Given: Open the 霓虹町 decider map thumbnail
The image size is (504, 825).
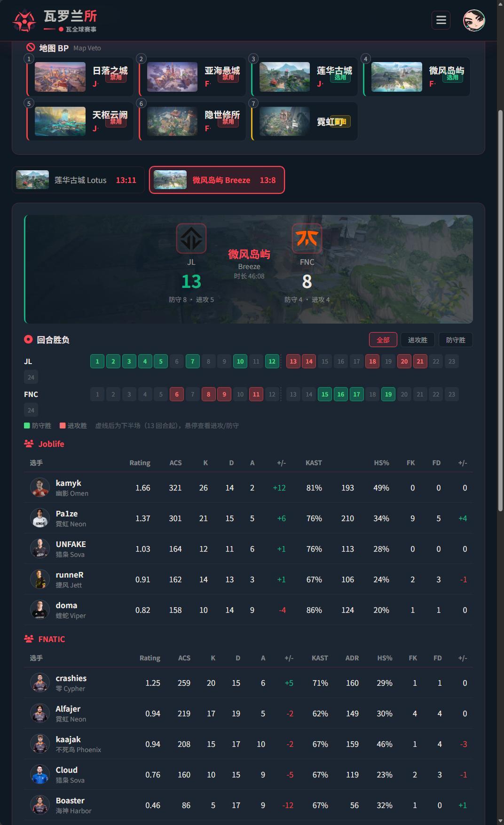Looking at the screenshot, I should coord(284,121).
